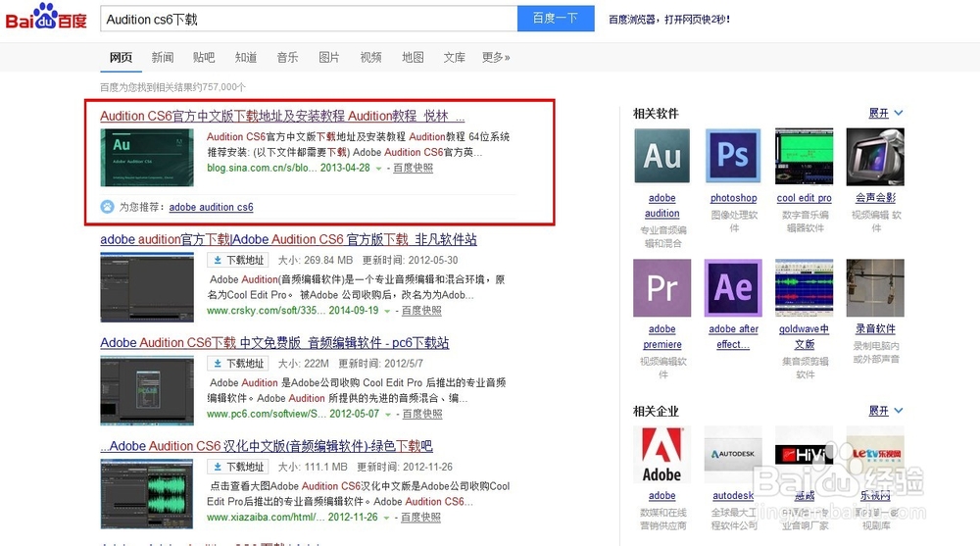The width and height of the screenshot is (980, 546).
Task: Open the 更多» menu
Action: coord(496,58)
